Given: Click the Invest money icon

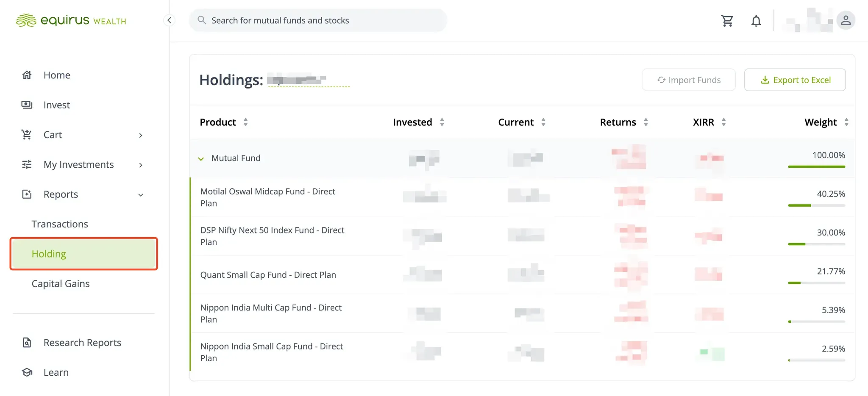Looking at the screenshot, I should point(27,105).
